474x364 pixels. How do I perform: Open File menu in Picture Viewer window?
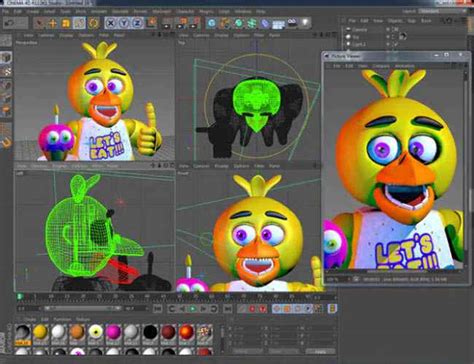tap(337, 66)
